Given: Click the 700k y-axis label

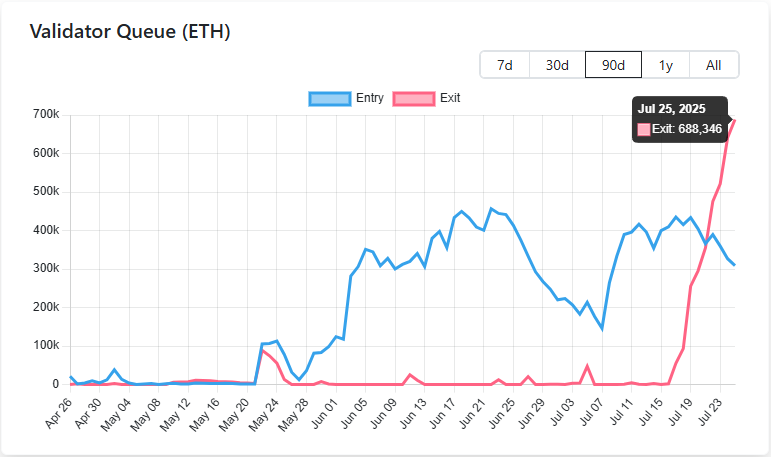Looking at the screenshot, I should pos(46,115).
